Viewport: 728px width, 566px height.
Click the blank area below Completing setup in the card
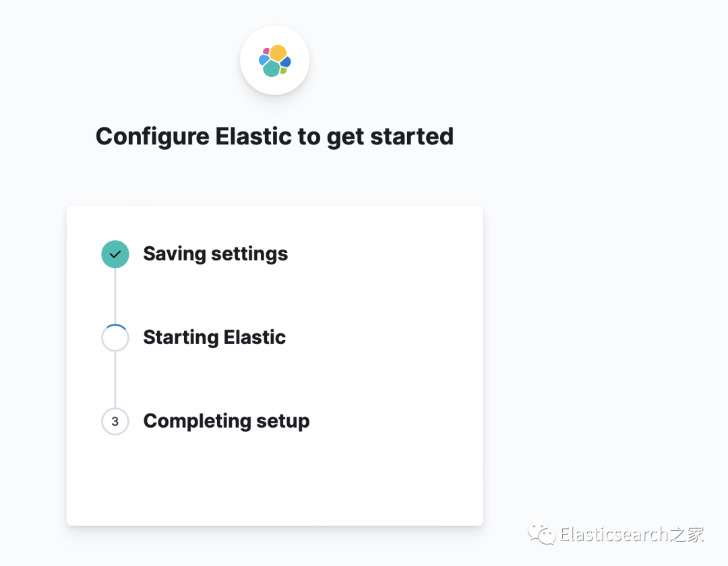[x=274, y=482]
